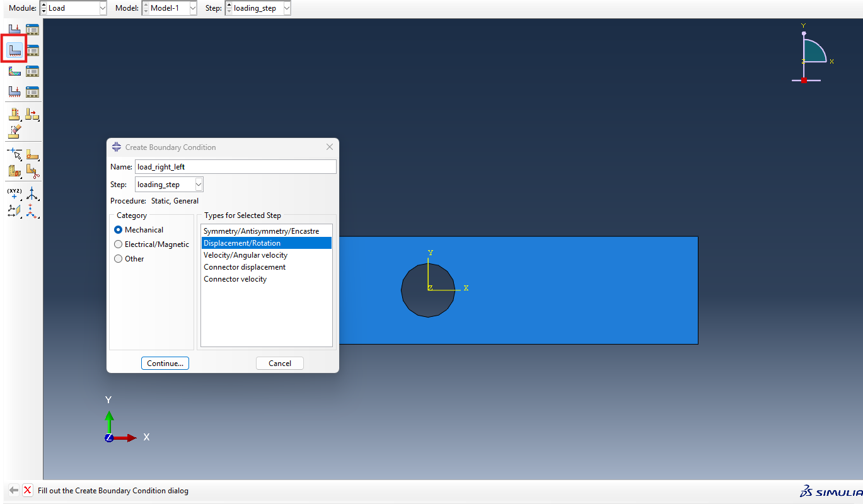This screenshot has width=863, height=504.
Task: Open the Boundary Condition Manager
Action: [x=32, y=50]
